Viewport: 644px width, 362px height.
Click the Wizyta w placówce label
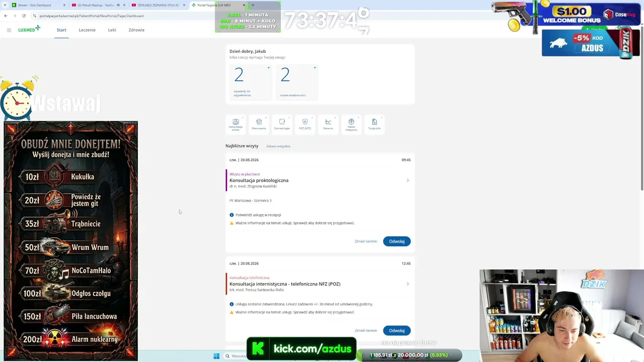point(245,174)
